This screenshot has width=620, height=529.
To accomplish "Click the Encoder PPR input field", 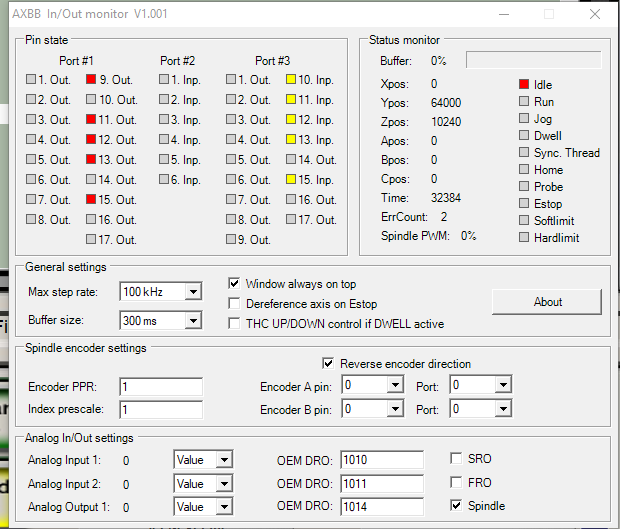I will pos(161,387).
